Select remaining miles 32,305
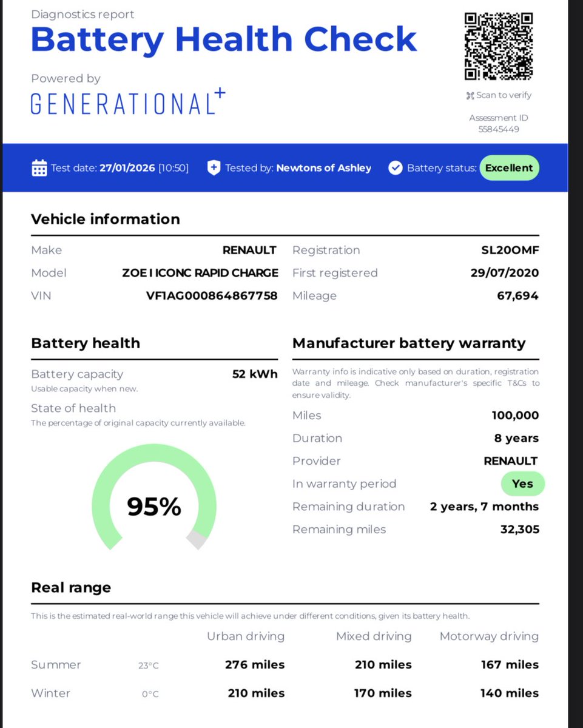Screen dimensions: 583x728 pos(519,530)
